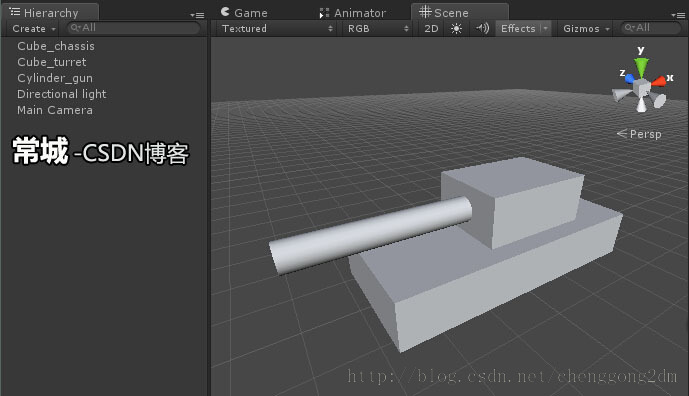Switch to the Animator tab
This screenshot has width=689, height=396.
point(353,13)
